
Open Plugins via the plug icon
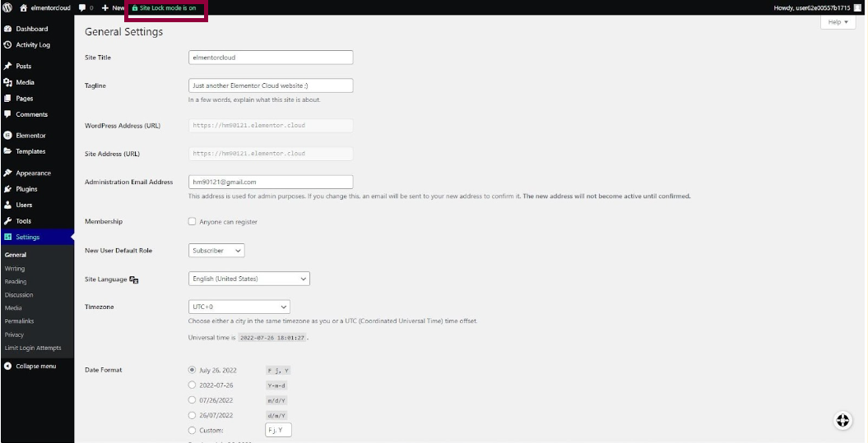(x=7, y=189)
